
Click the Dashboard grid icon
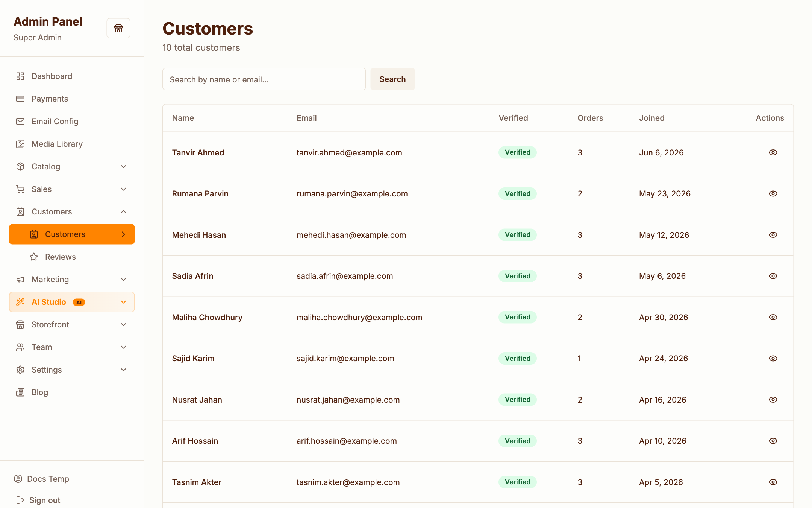tap(20, 76)
